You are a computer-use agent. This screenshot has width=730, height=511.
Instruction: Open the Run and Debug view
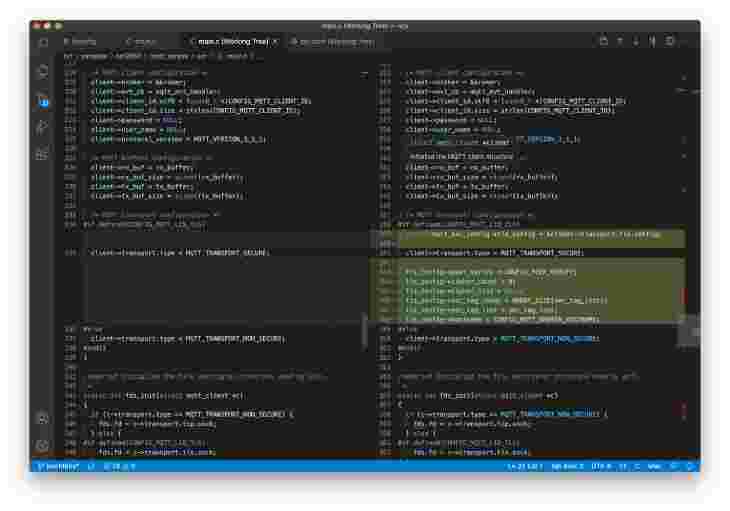43,127
